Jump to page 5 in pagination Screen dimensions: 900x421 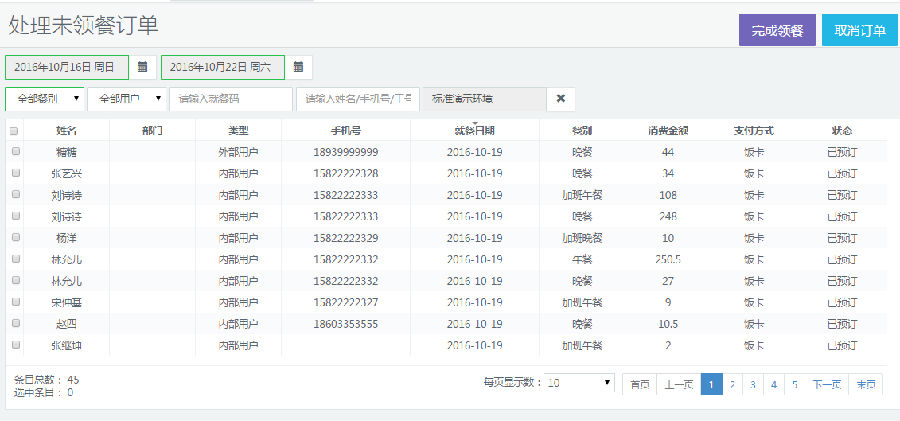tap(795, 384)
